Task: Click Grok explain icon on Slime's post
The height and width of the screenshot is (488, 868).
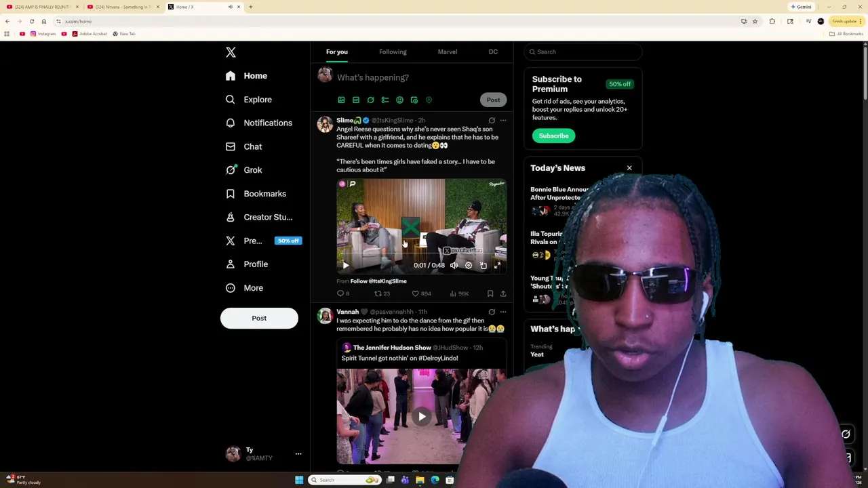Action: point(492,121)
